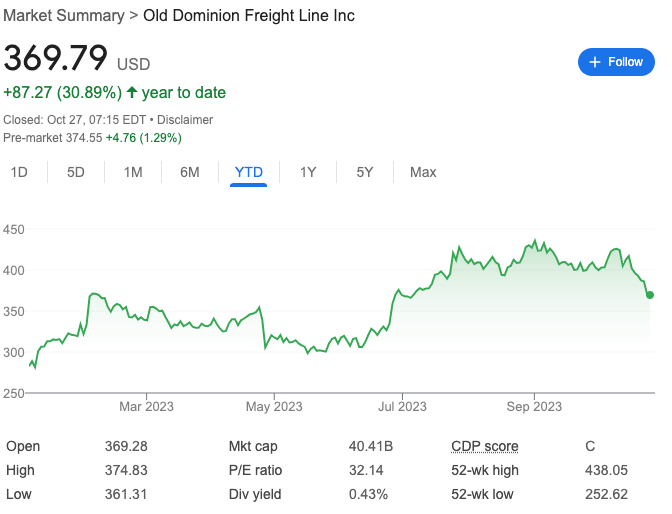
Task: Open the Max time range tab
Action: click(x=423, y=172)
